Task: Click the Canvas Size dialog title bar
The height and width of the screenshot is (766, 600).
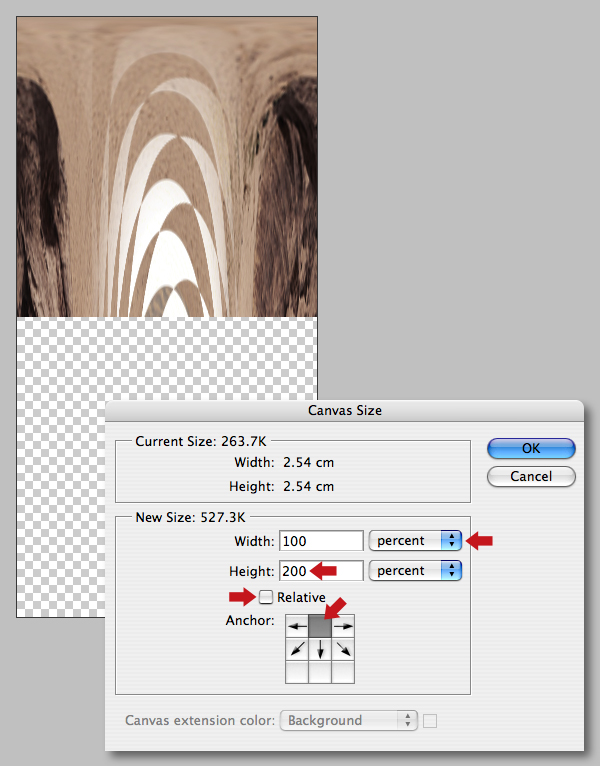Action: click(x=344, y=410)
